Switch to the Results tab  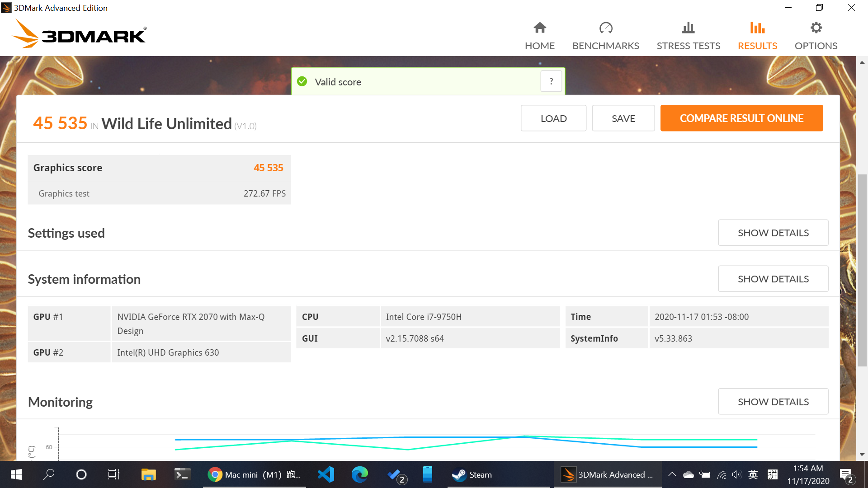pyautogui.click(x=757, y=46)
